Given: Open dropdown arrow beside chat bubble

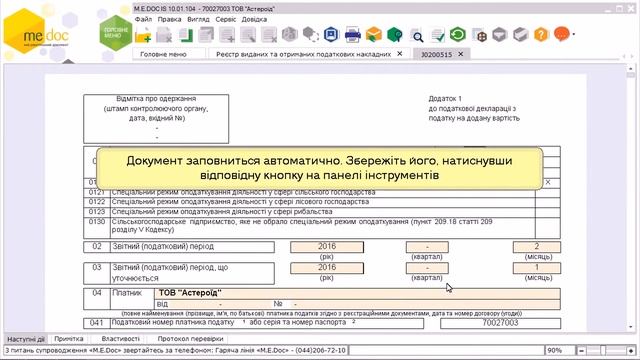Looking at the screenshot, I should click(x=573, y=35).
